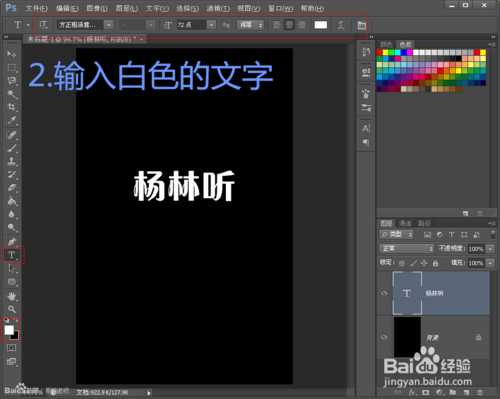Viewport: 500px width, 399px height.
Task: Select the Eraser tool
Action: 12,188
